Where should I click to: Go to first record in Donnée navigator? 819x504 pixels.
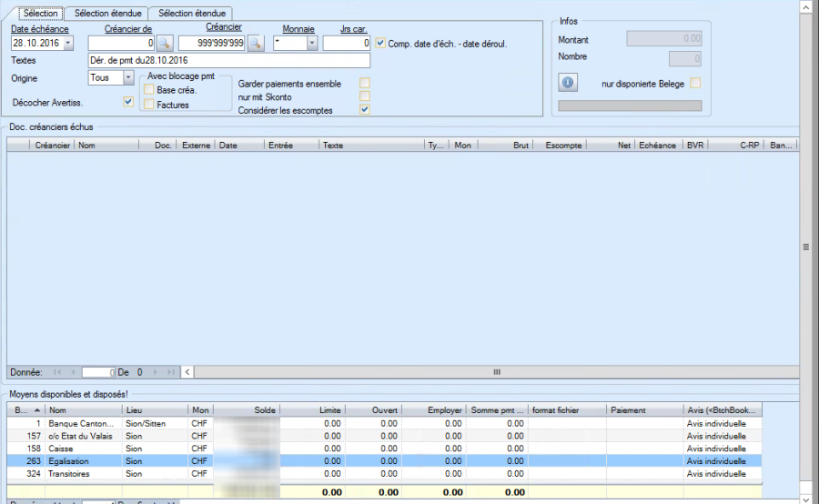tap(58, 372)
